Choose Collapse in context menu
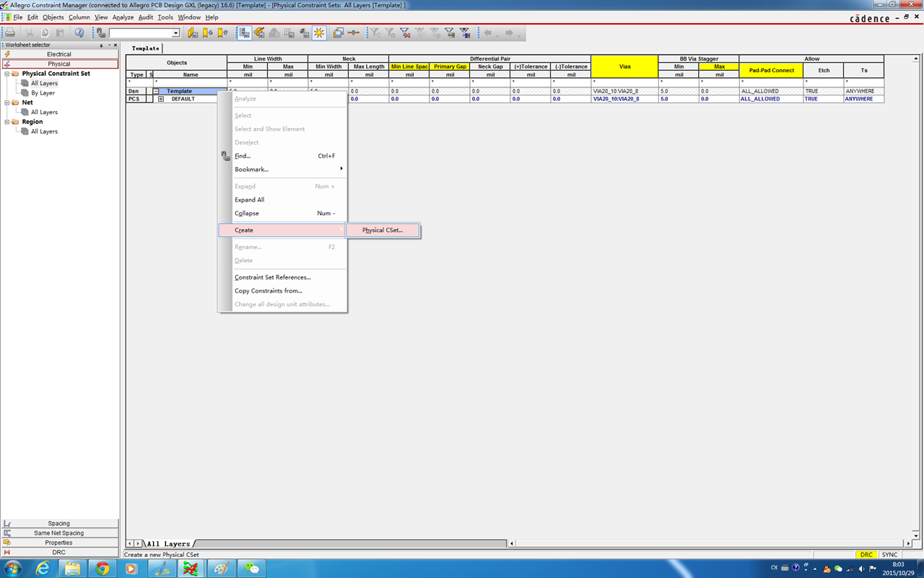The image size is (924, 578). click(282, 214)
